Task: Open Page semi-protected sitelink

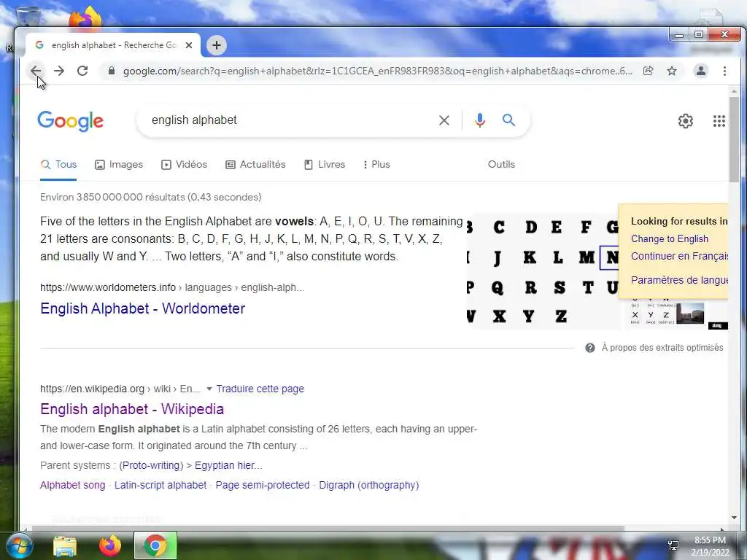Action: tap(263, 485)
